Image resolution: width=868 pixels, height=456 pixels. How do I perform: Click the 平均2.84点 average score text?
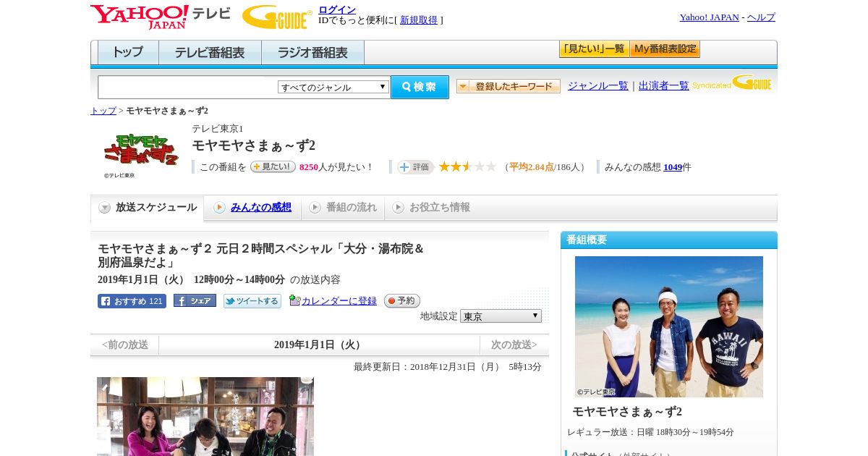click(x=532, y=167)
